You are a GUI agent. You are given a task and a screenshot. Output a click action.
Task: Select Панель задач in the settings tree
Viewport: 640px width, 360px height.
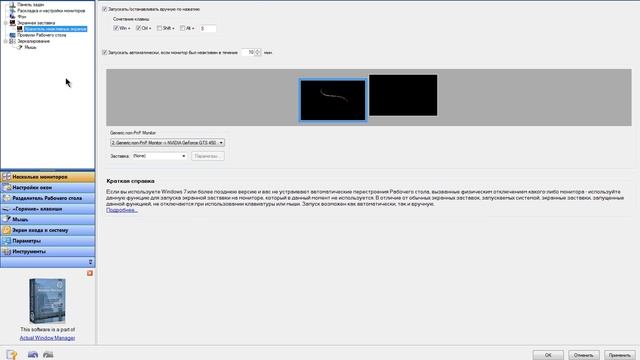31,4
